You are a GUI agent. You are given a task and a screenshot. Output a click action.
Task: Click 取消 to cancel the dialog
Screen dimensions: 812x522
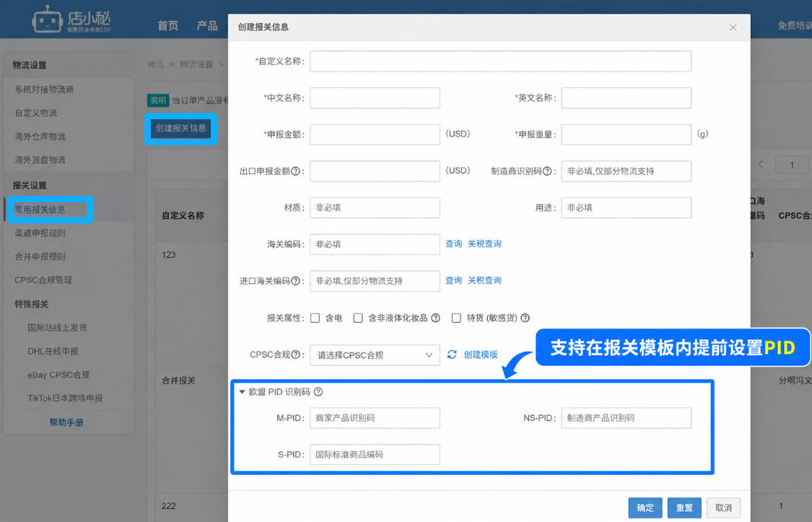[x=723, y=508]
